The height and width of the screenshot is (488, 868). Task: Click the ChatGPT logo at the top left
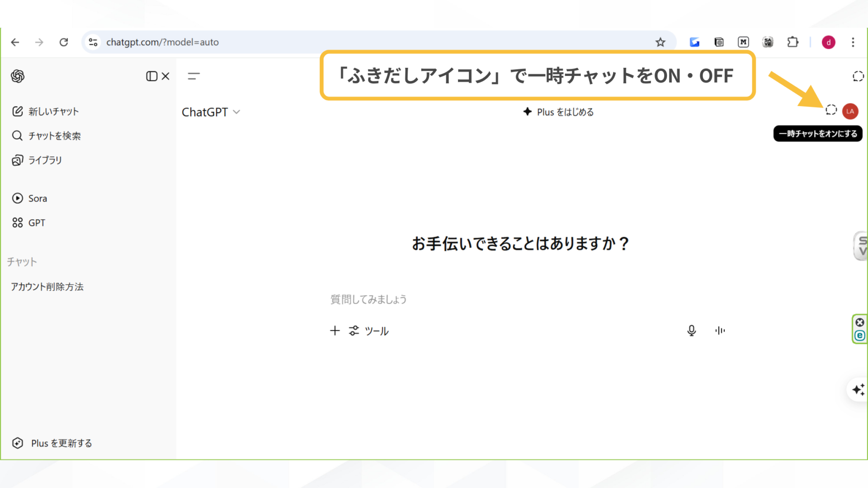pyautogui.click(x=18, y=76)
